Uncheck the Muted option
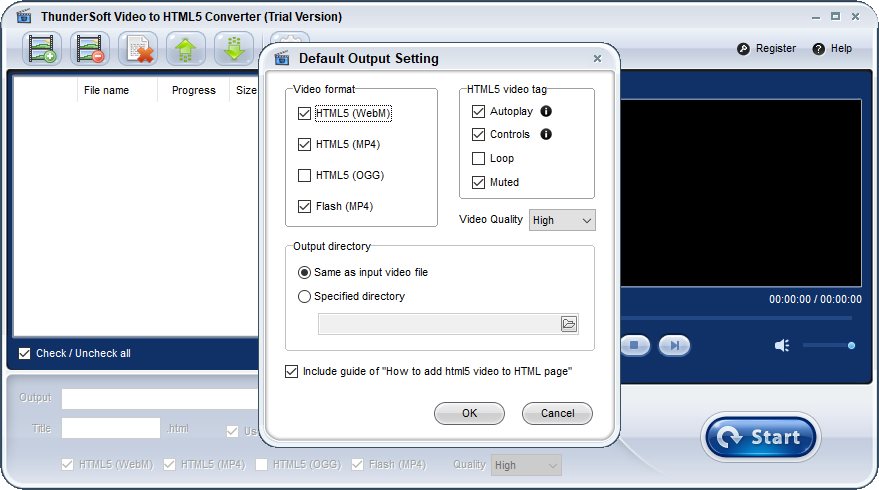The image size is (879, 490). click(x=478, y=182)
